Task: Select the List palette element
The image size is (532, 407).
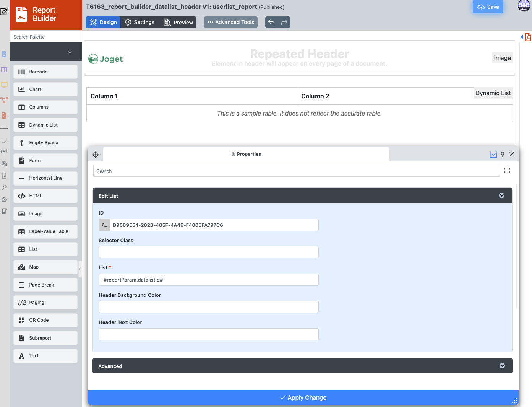Action: pyautogui.click(x=45, y=249)
